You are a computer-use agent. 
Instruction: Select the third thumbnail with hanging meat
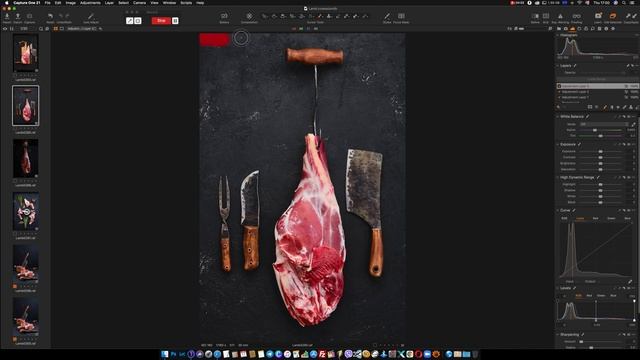click(x=25, y=158)
